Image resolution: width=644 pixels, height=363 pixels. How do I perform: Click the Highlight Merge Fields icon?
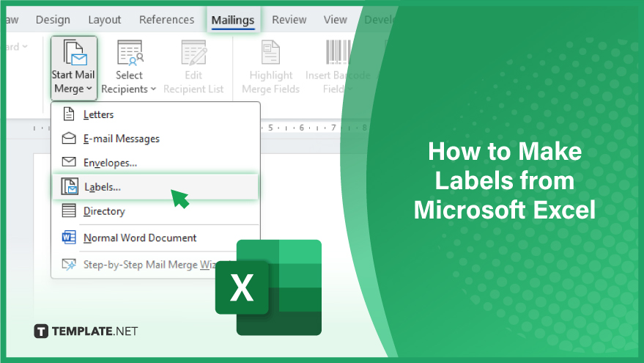pyautogui.click(x=270, y=52)
